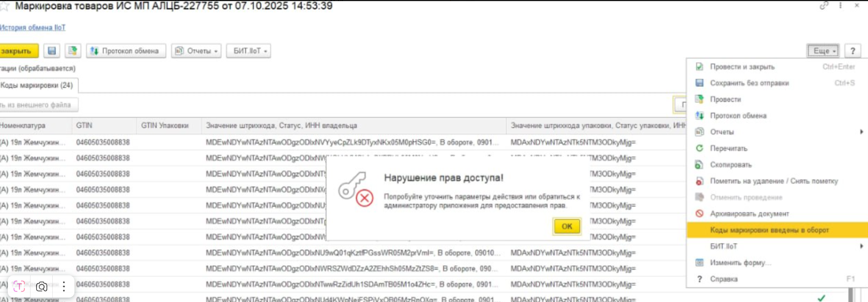Screen dimensions: 868x302
Task: Expand the БИТ.IIoT dropdown in toolbar
Action: 248,51
